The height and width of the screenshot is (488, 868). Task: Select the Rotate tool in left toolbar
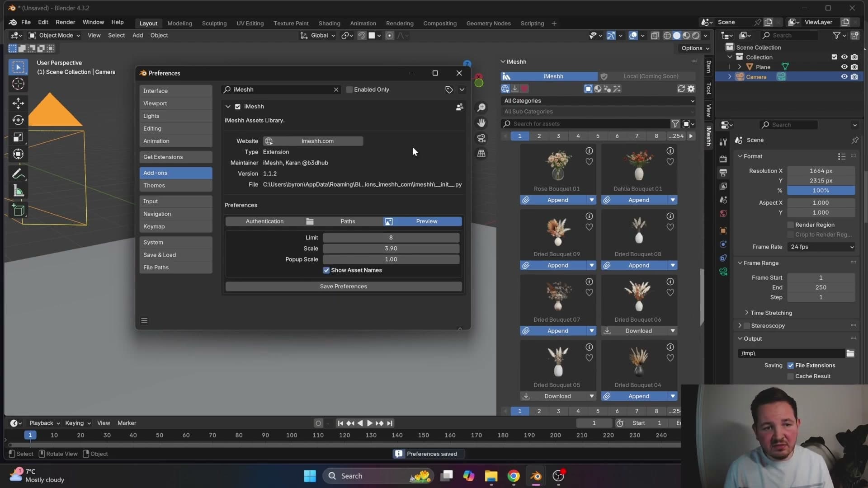pyautogui.click(x=18, y=120)
